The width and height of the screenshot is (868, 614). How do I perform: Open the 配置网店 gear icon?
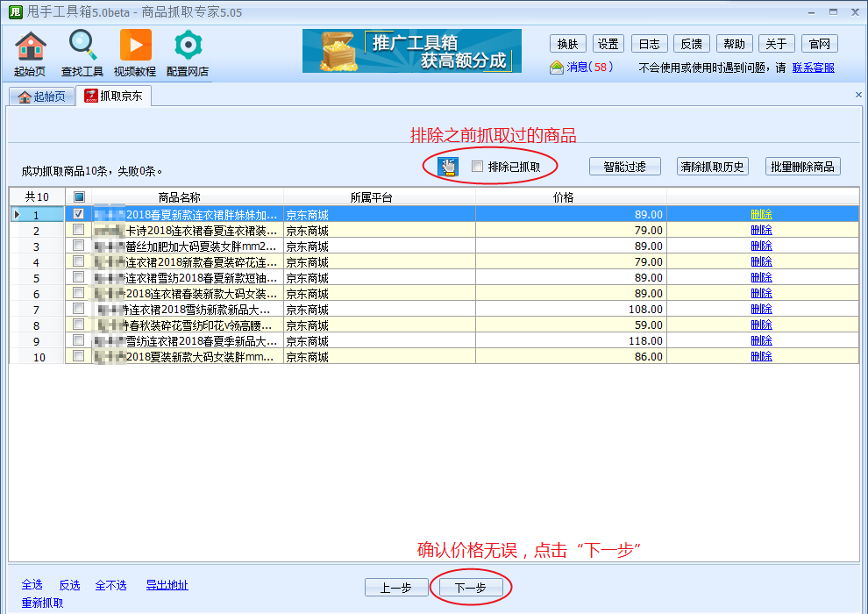188,54
